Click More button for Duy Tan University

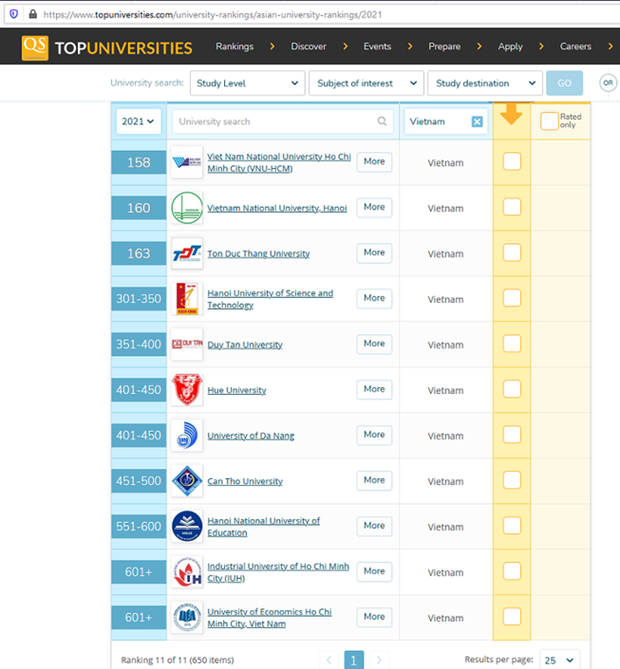click(x=374, y=344)
